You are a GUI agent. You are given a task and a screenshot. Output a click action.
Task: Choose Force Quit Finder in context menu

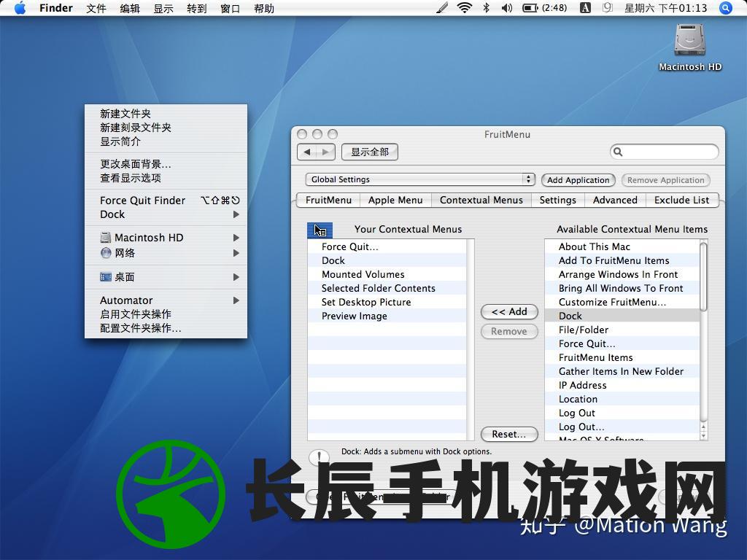(166, 201)
